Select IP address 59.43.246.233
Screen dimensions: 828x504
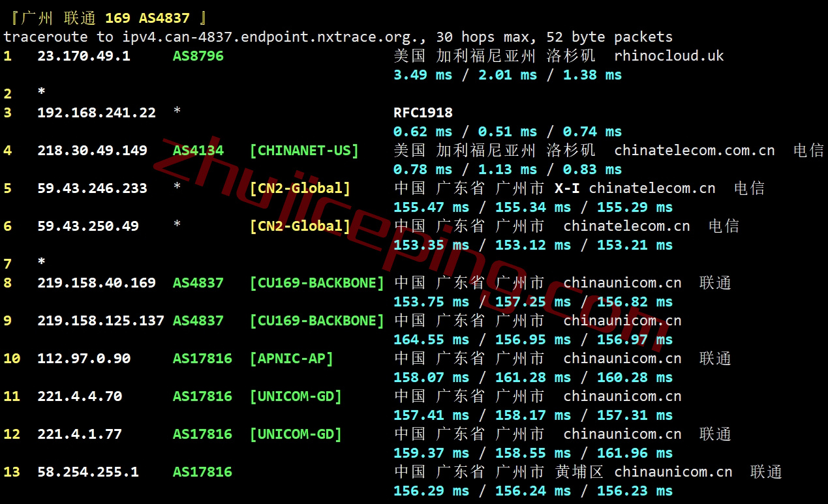tap(92, 188)
